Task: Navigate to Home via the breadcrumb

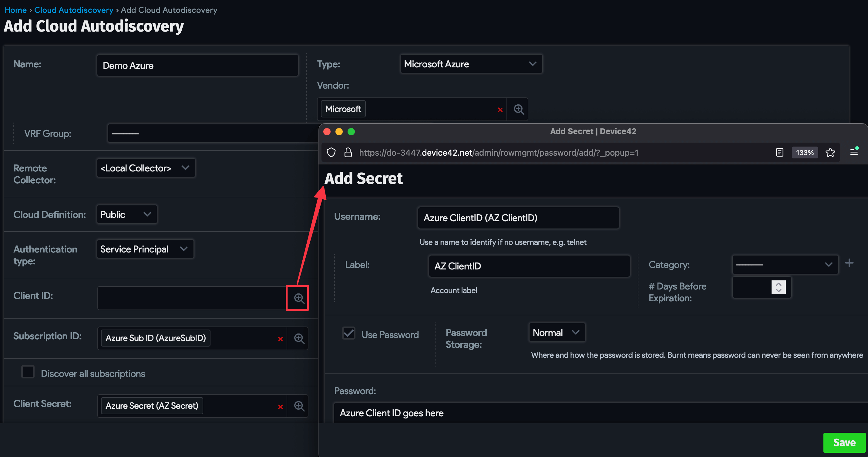Action: point(15,10)
